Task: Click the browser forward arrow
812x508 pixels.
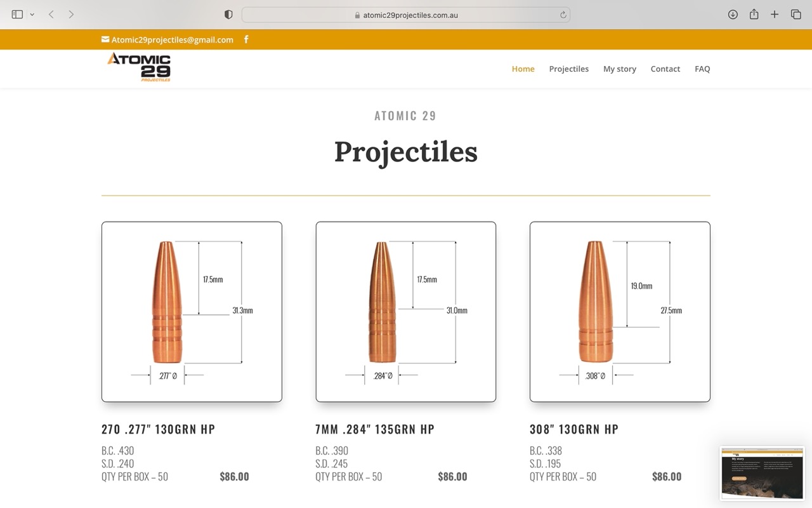Action: tap(71, 14)
